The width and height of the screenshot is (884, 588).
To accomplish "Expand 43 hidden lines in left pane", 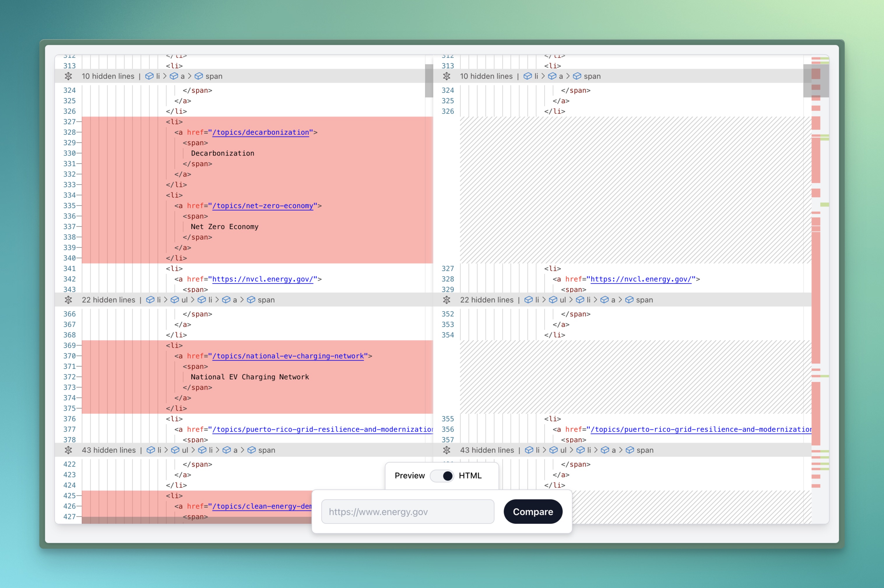I will pos(108,450).
